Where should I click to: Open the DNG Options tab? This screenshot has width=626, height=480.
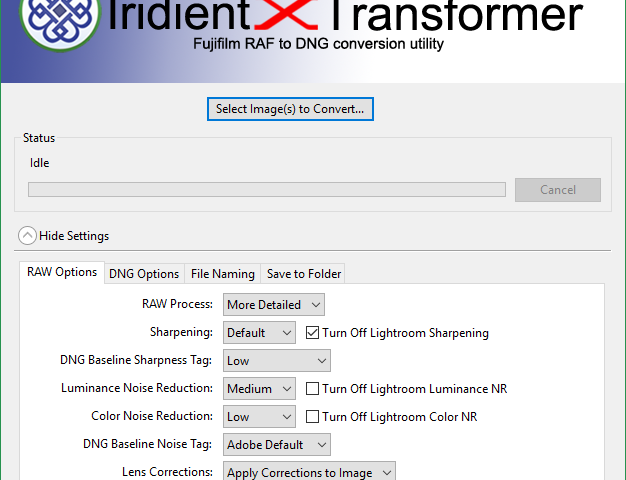(144, 274)
